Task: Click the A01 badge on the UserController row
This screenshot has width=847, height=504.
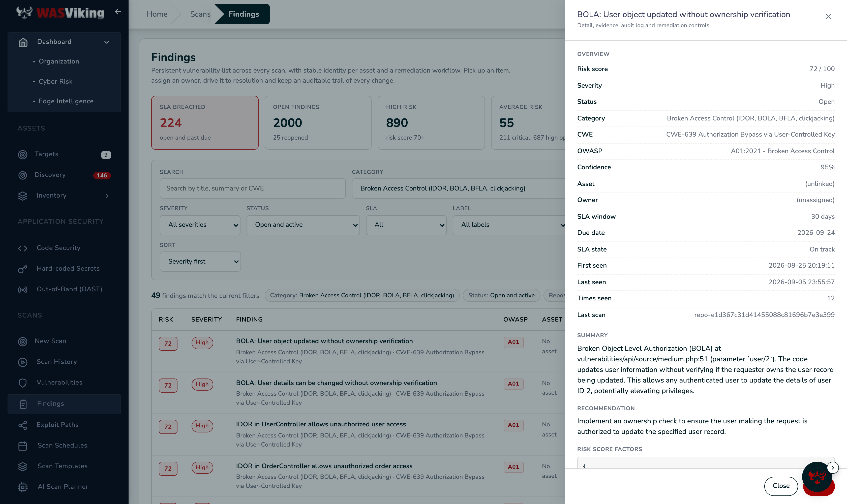Action: pos(513,425)
